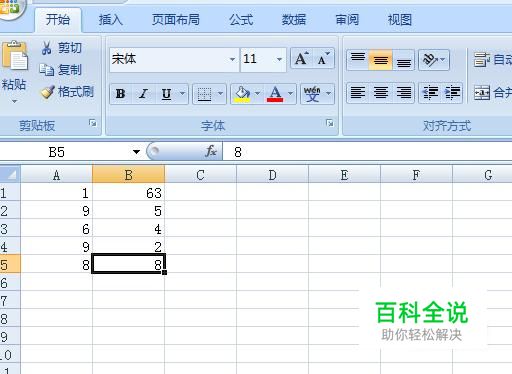This screenshot has width=512, height=374.
Task: Open font color dropdown arrow
Action: (290, 93)
